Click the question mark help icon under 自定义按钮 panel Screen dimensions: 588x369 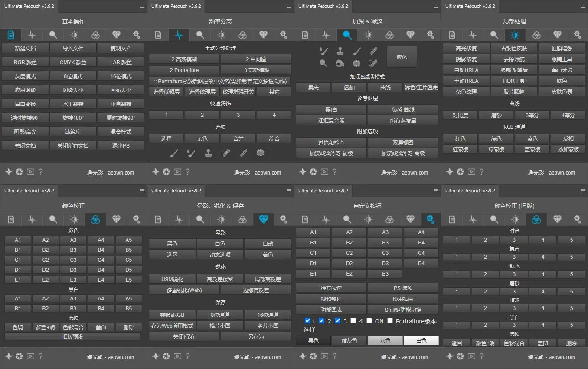334,356
